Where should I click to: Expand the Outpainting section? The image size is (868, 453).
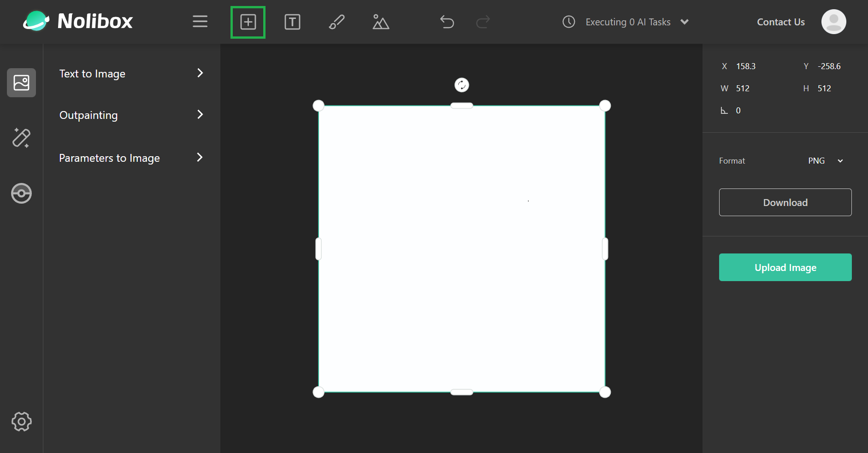coord(131,115)
